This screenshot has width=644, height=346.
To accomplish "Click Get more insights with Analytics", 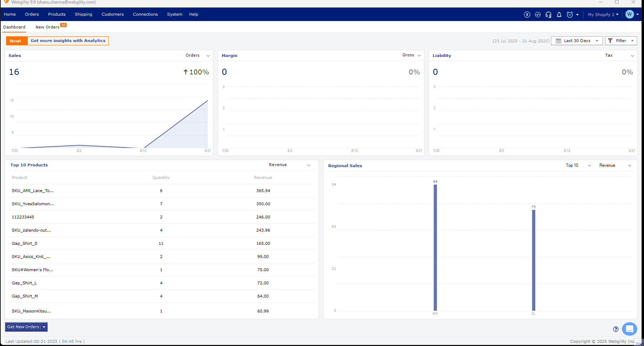I will tap(68, 41).
